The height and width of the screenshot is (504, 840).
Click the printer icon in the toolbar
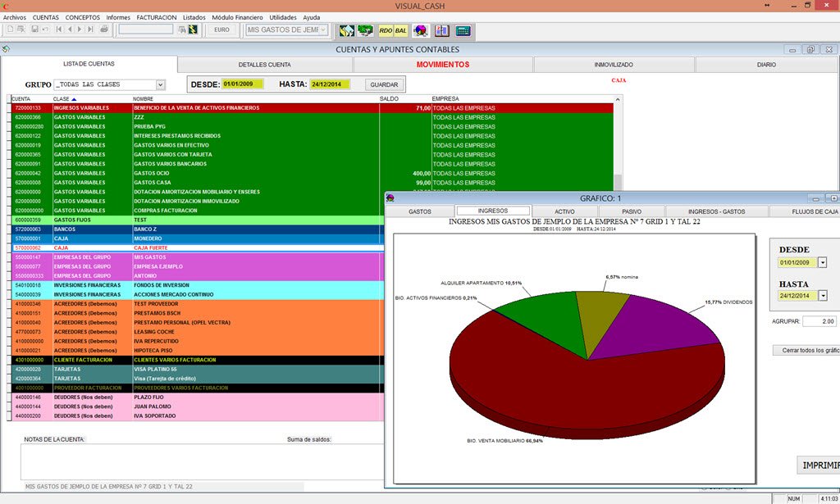pos(104,30)
